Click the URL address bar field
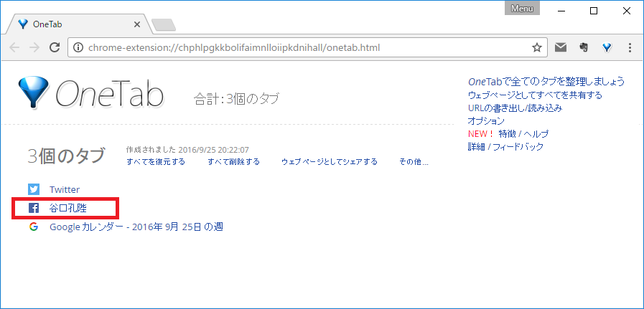644x309 pixels. coord(302,48)
